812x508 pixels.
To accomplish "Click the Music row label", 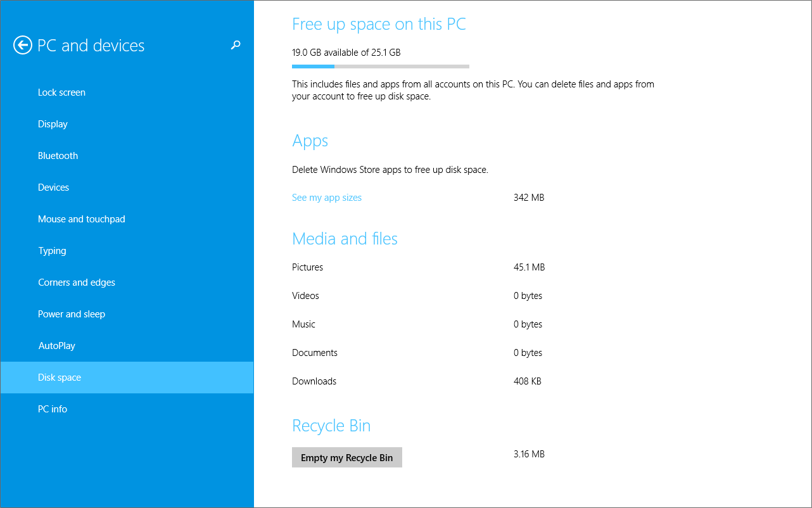I will click(303, 324).
